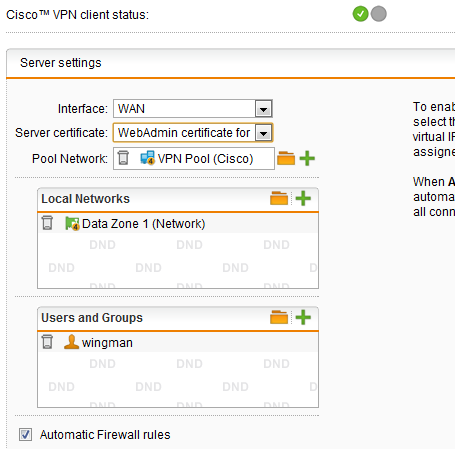Uncheck Automatic Firewall rules checkbox
455x449 pixels.
point(25,435)
